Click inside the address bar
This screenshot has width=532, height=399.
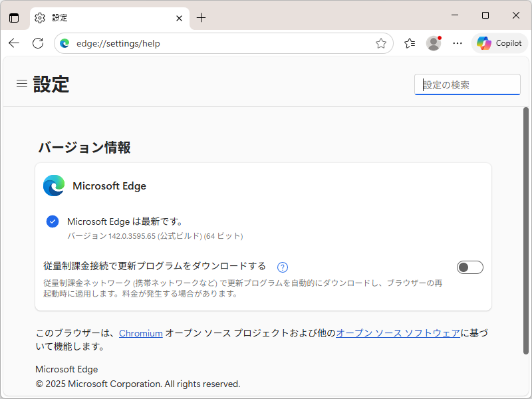point(199,43)
